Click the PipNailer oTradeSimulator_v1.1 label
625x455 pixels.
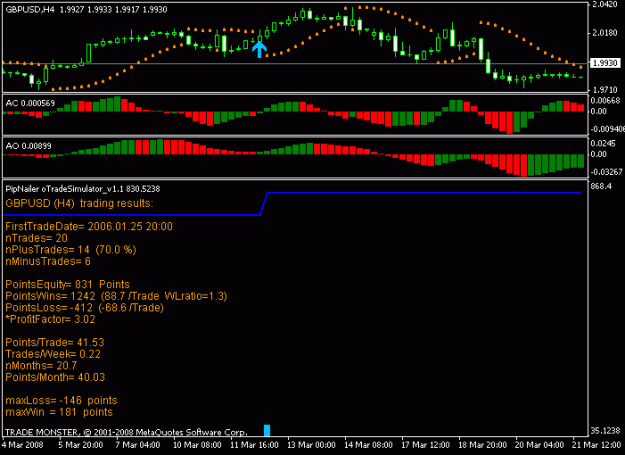83,188
